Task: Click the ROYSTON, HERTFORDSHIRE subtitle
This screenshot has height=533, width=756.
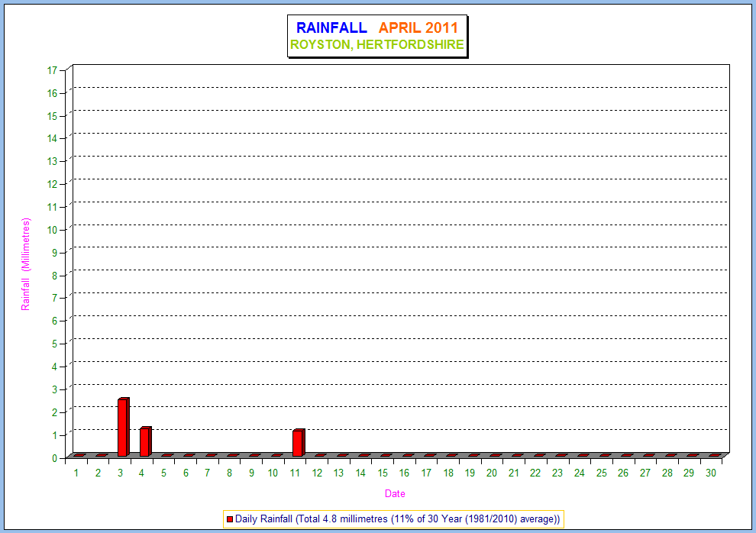Action: pos(377,44)
